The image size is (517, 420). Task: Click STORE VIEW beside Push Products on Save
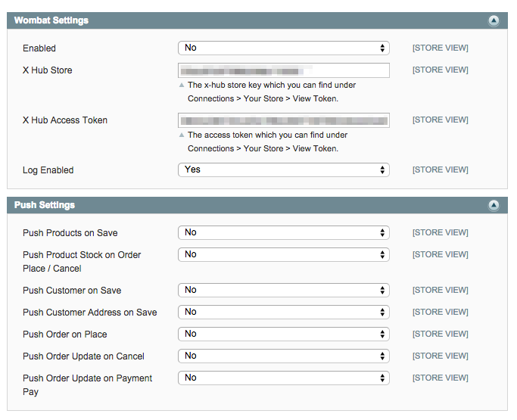pos(441,233)
